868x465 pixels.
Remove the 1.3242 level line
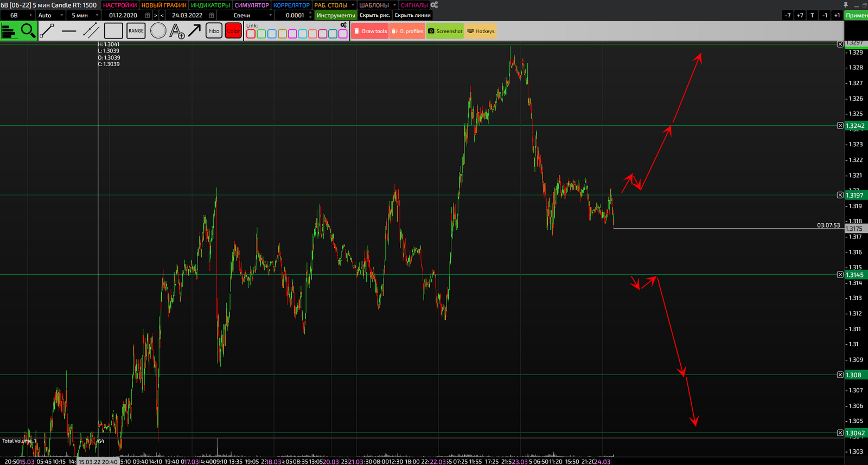point(840,126)
